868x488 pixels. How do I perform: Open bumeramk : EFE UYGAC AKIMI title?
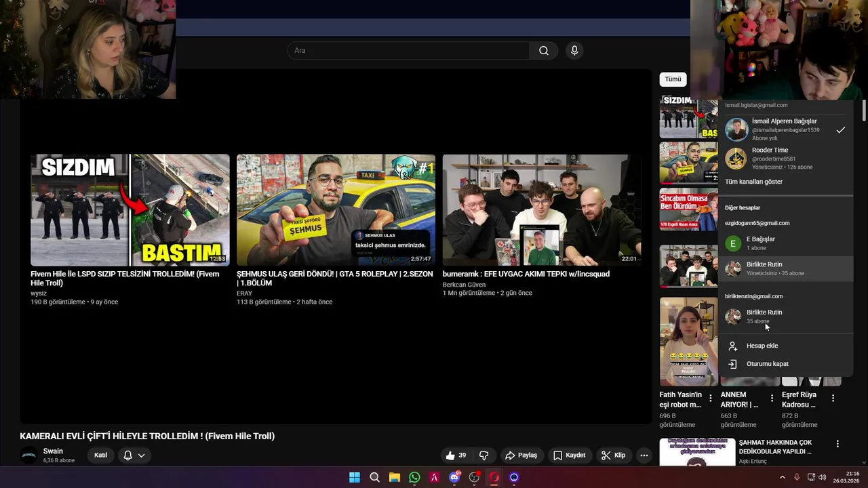coord(526,274)
